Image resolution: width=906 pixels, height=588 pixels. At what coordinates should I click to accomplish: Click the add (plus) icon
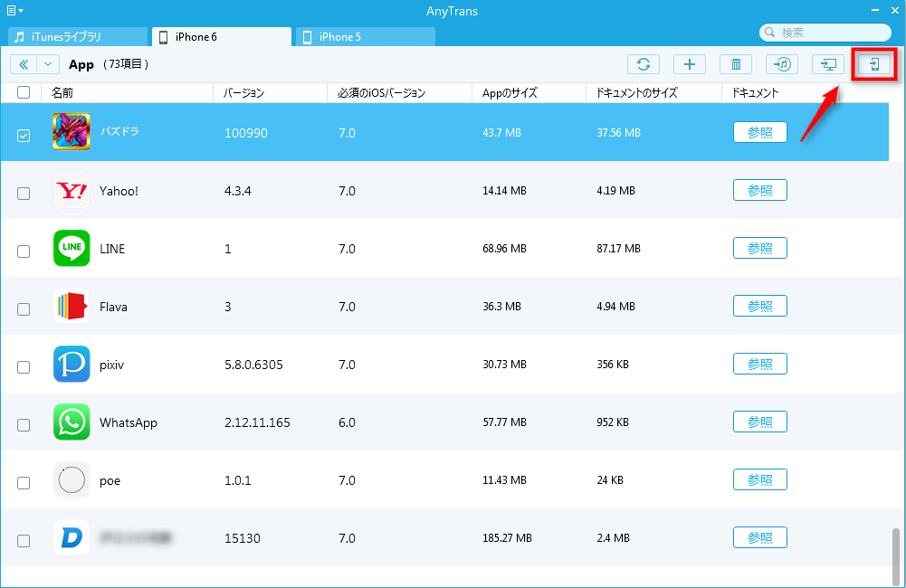pyautogui.click(x=690, y=64)
